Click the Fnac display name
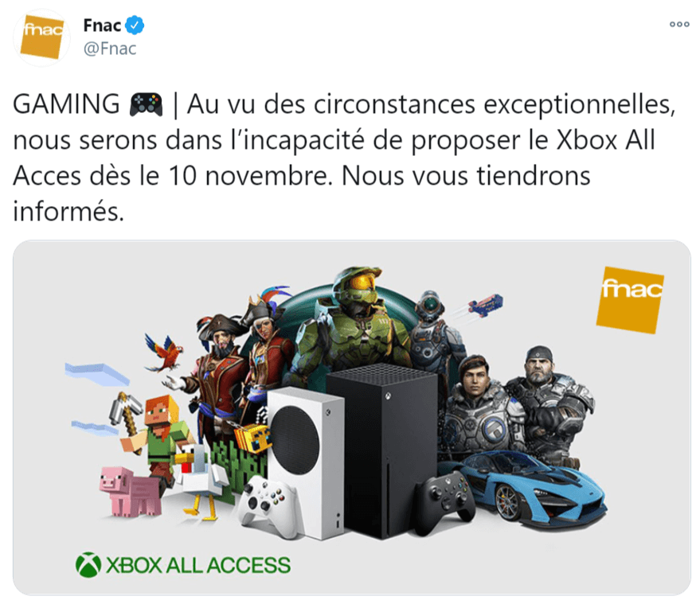This screenshot has width=700, height=604. point(102,25)
